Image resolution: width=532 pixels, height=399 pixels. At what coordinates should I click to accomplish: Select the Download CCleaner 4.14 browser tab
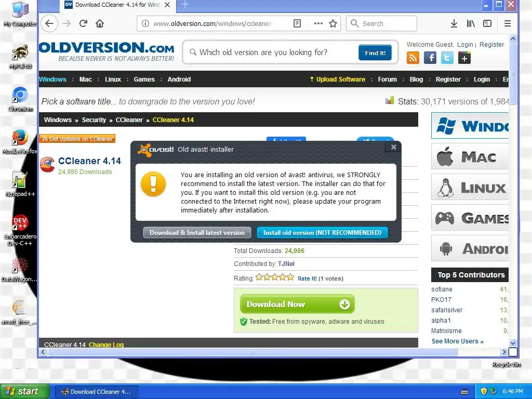coord(117,5)
